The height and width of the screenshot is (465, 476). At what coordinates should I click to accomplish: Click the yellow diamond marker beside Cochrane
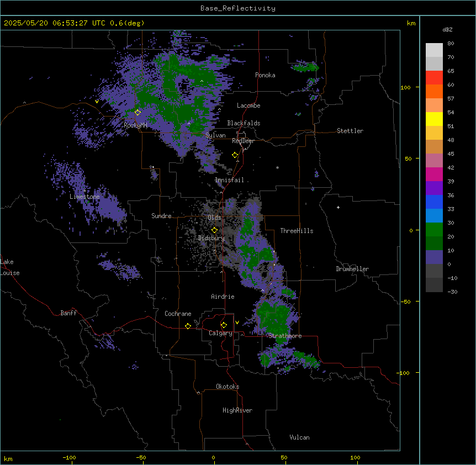click(188, 326)
